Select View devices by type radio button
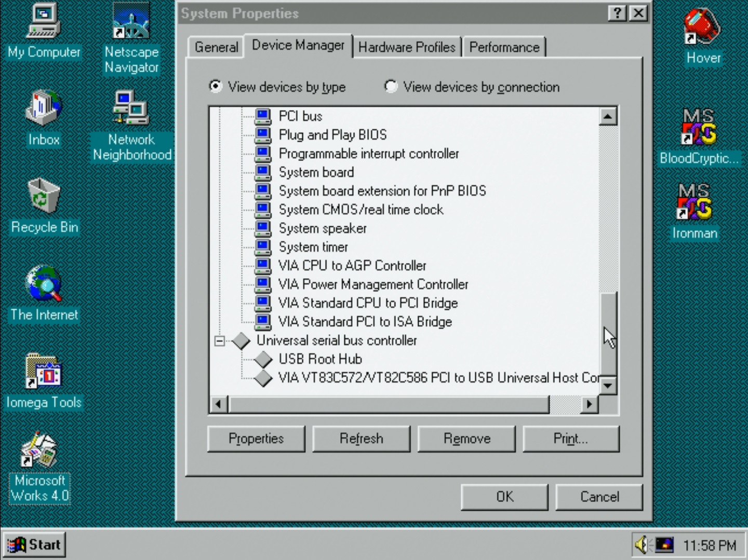Viewport: 748px width, 560px height. pos(216,86)
